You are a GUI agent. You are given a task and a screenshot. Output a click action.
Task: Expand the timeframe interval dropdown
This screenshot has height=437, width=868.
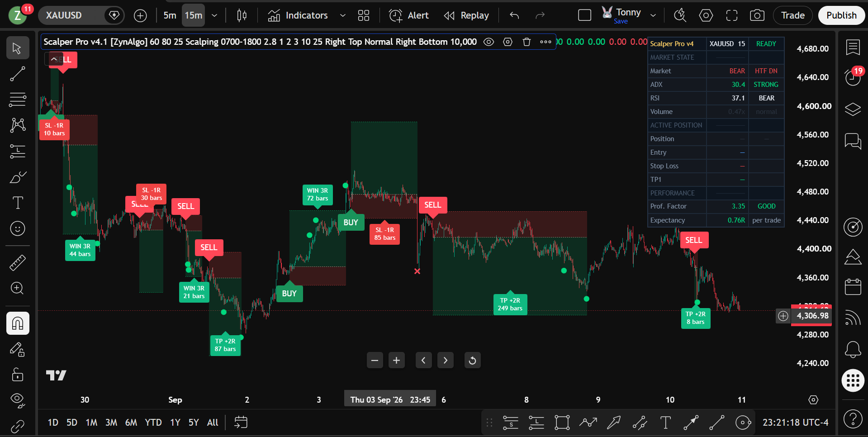pos(214,15)
